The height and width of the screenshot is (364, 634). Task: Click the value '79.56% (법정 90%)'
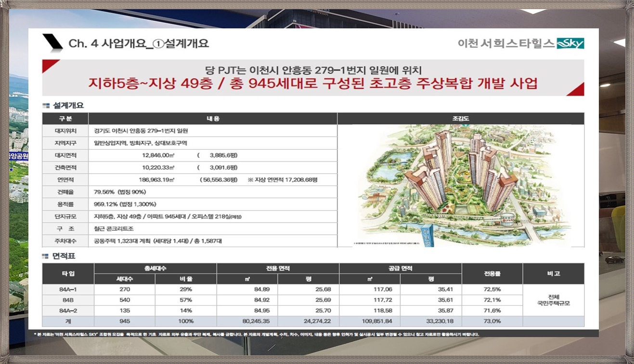pyautogui.click(x=121, y=192)
